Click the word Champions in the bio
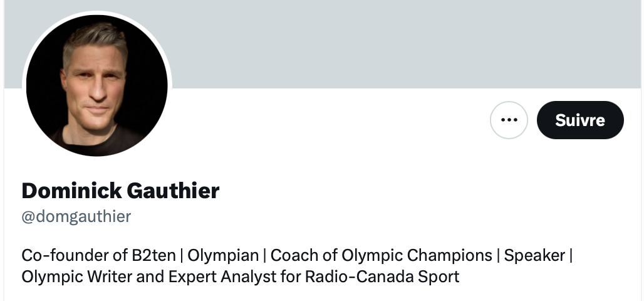This screenshot has width=644, height=301. pos(450,256)
